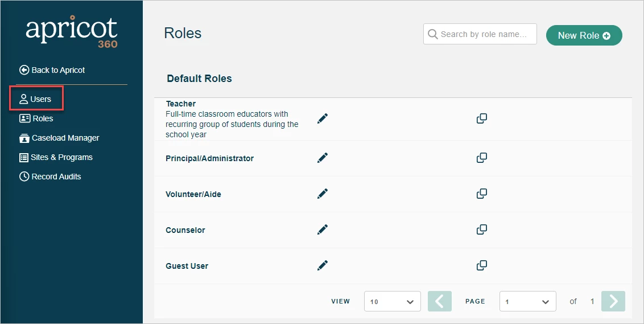Viewport: 644px width, 324px height.
Task: Edit the Counselor role with pencil icon
Action: pos(323,229)
